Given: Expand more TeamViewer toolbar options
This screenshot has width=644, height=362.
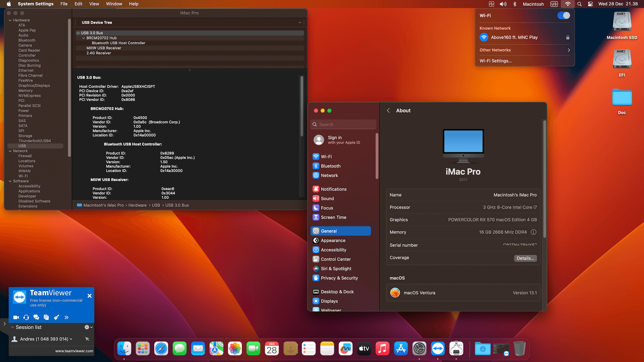Looking at the screenshot, I should click(x=66, y=317).
